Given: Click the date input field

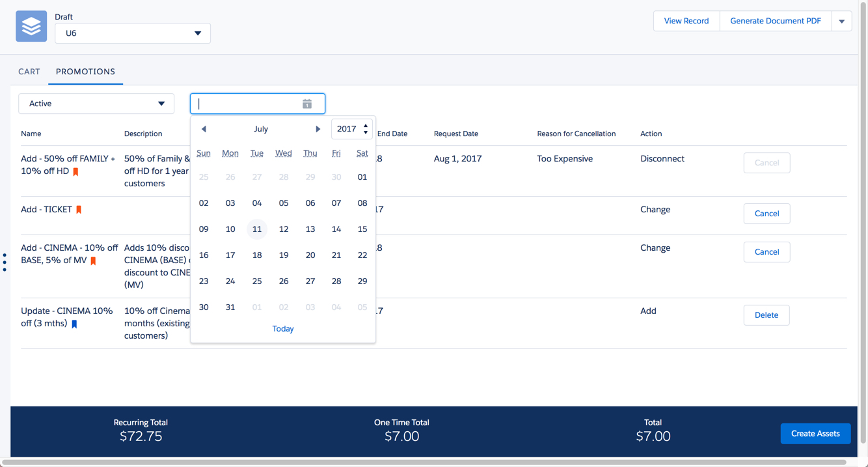Looking at the screenshot, I should [x=258, y=104].
